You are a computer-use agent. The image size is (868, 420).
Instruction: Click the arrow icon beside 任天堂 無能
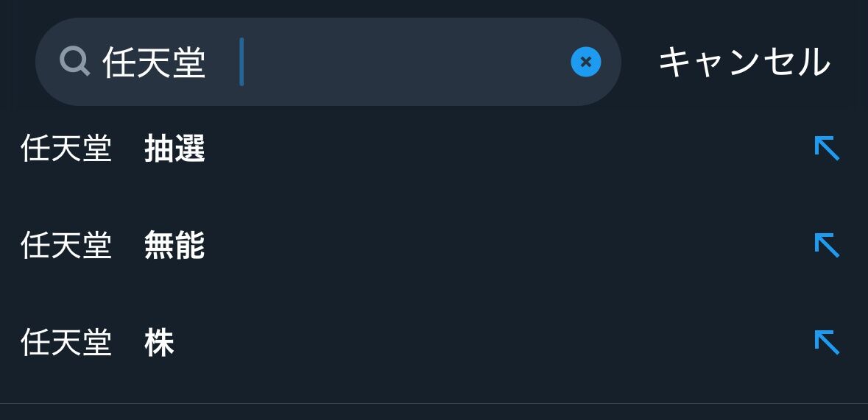coord(827,245)
